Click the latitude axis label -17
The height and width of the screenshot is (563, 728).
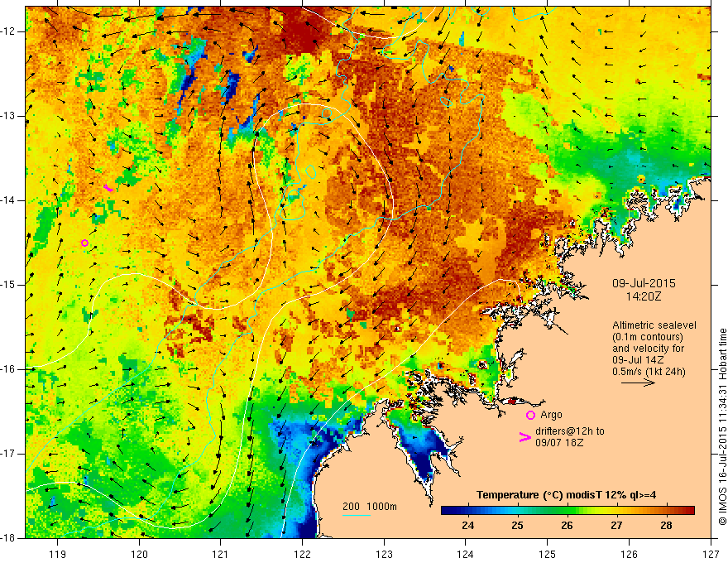point(9,454)
